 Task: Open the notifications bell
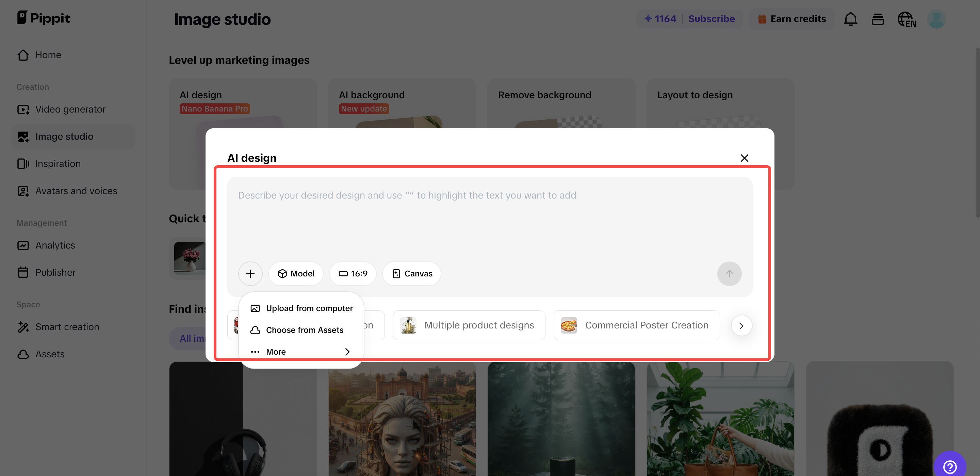(x=851, y=19)
